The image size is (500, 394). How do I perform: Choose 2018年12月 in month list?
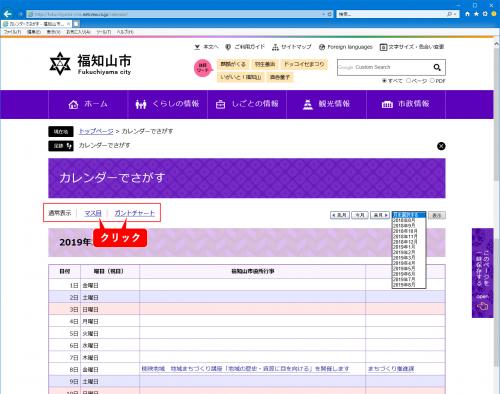(409, 242)
